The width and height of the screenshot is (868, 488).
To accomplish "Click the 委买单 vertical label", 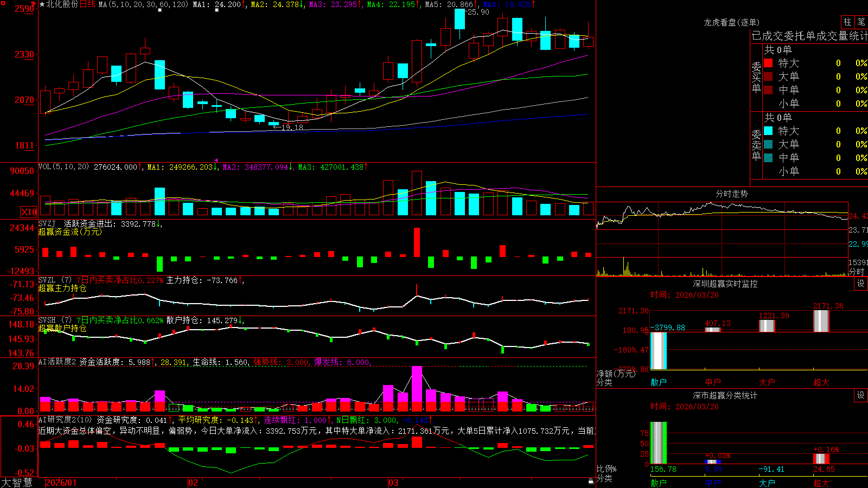I will click(x=756, y=77).
